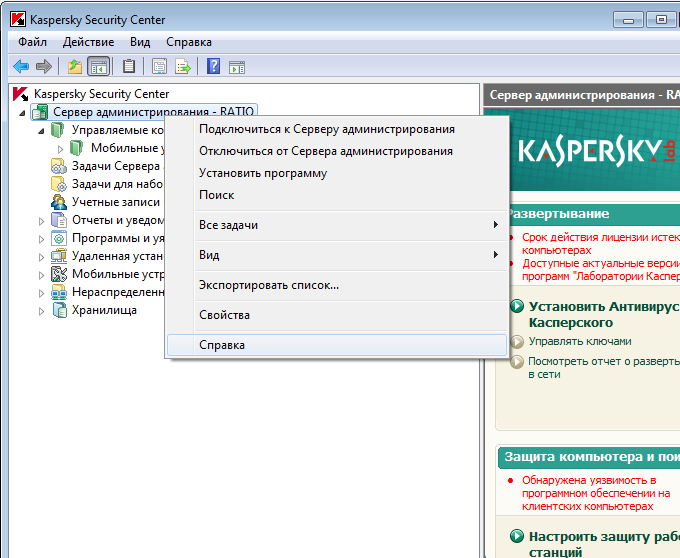Click the Back arrow toolbar icon
This screenshot has height=558, width=680.
click(21, 67)
